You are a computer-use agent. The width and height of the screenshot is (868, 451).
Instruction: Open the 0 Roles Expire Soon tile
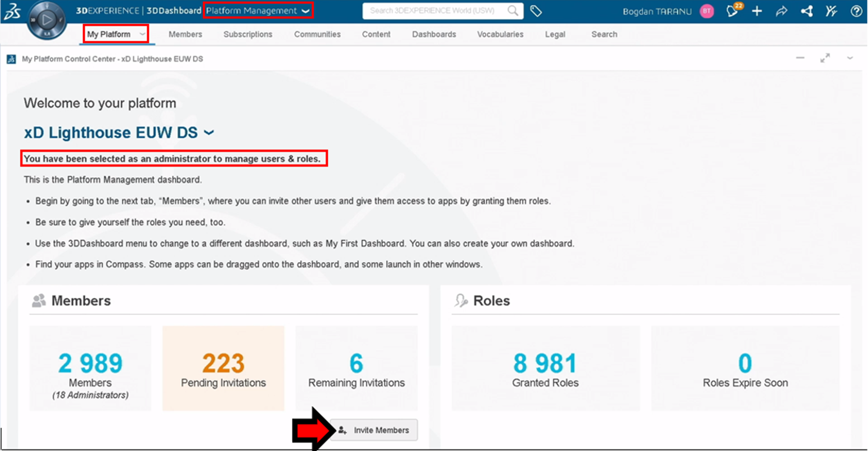click(x=745, y=368)
